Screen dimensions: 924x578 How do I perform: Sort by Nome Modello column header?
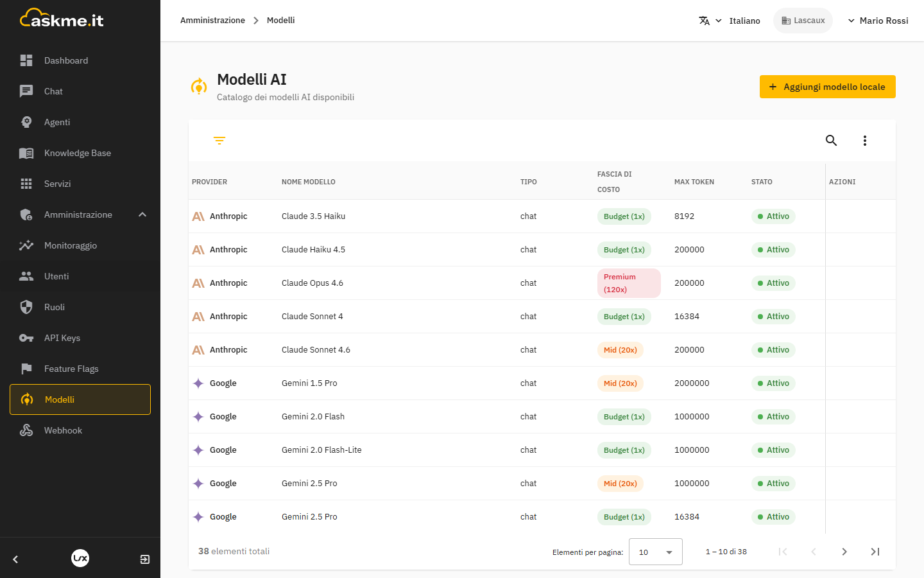[309, 182]
